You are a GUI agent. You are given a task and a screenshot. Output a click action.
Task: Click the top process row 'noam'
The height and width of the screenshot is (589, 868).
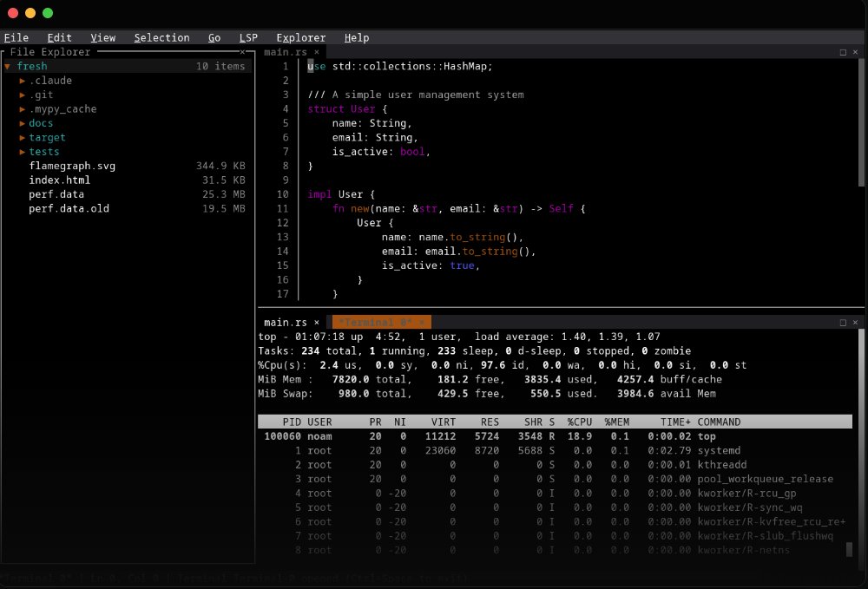click(555, 436)
